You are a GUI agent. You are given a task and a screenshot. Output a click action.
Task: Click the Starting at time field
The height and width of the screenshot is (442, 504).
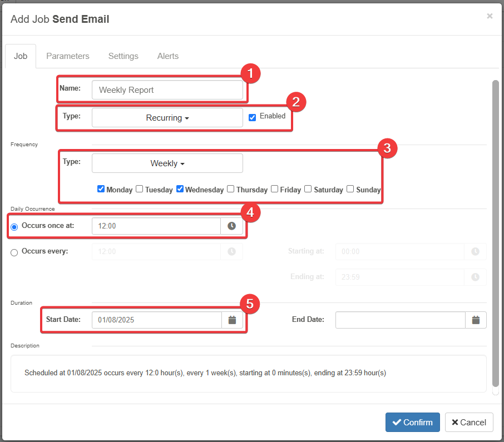pos(400,251)
